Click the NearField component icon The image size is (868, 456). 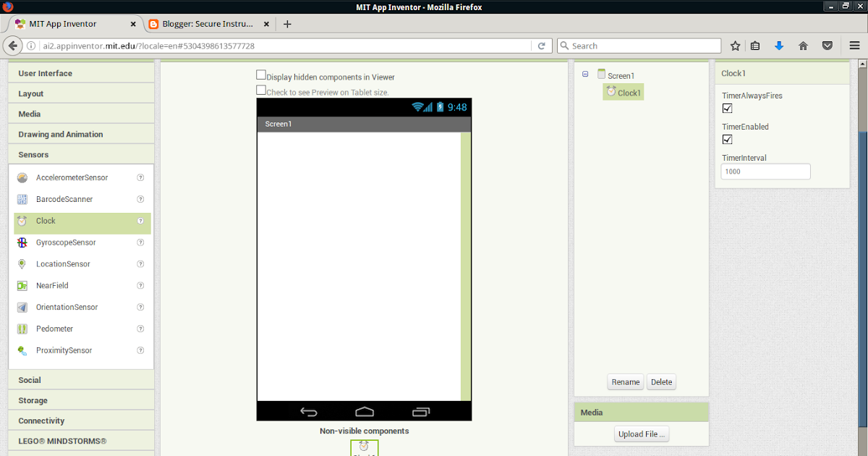[x=22, y=285]
